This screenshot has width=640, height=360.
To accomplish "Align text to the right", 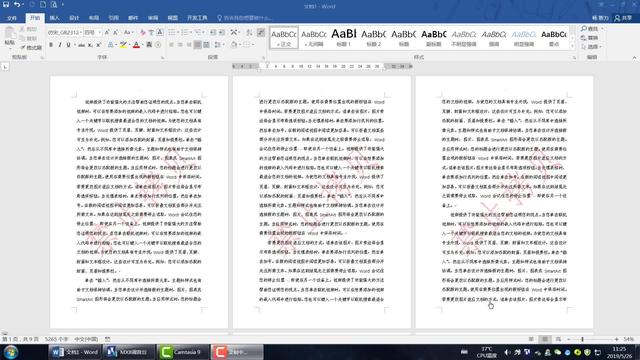I will coord(189,45).
